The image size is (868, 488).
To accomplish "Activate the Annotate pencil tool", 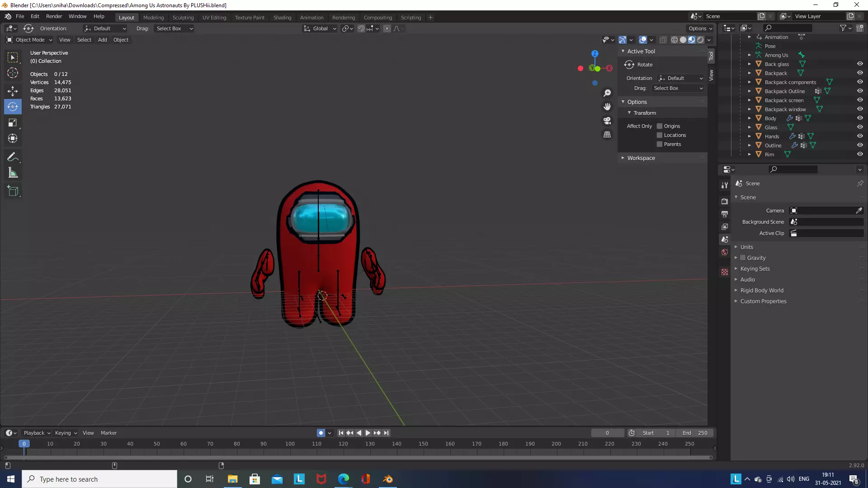I will point(13,157).
